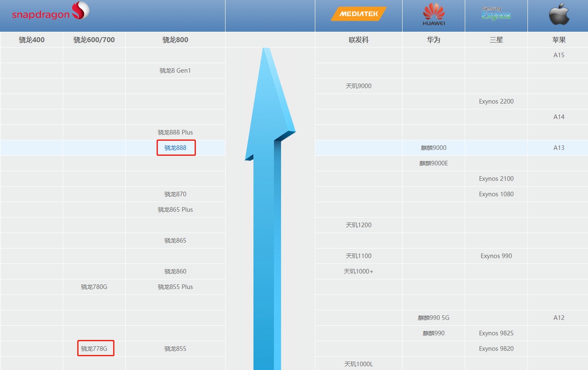588x370 pixels.
Task: Click the A12 cell
Action: click(559, 318)
